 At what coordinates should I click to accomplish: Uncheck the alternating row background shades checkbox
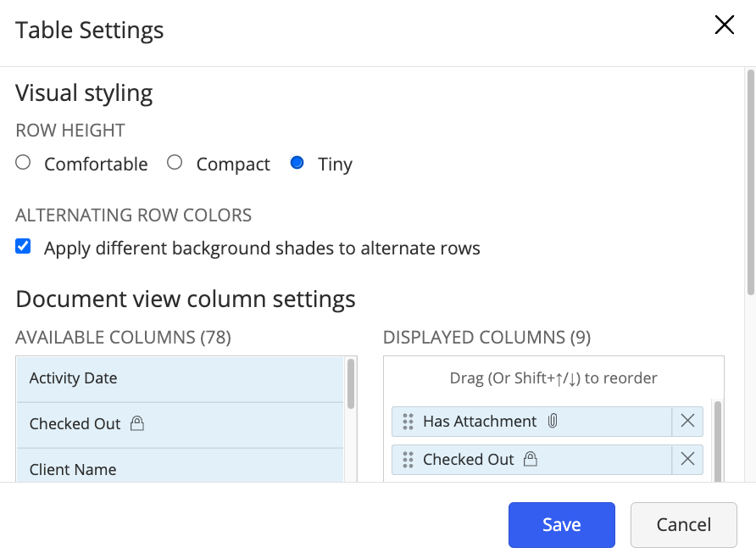24,247
